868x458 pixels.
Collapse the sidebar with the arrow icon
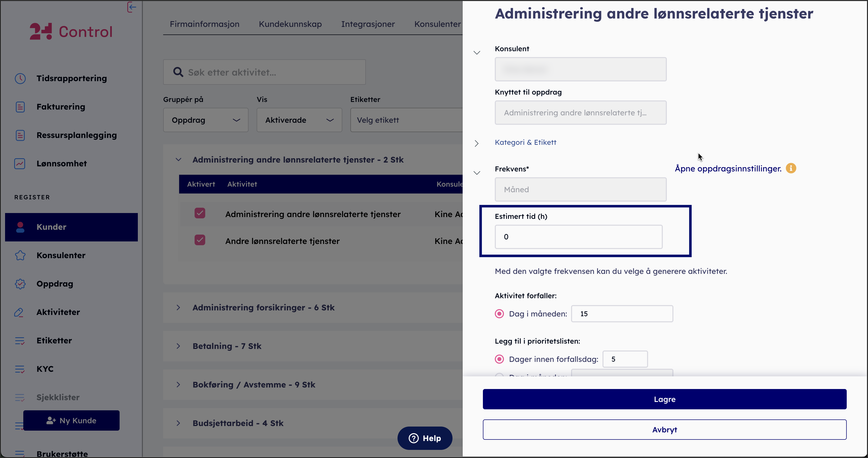click(x=132, y=7)
